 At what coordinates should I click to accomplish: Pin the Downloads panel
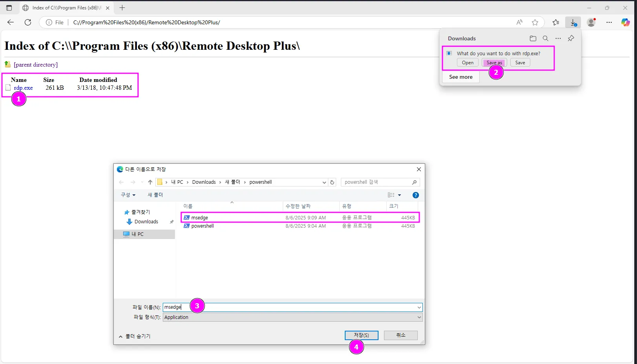[x=571, y=38]
